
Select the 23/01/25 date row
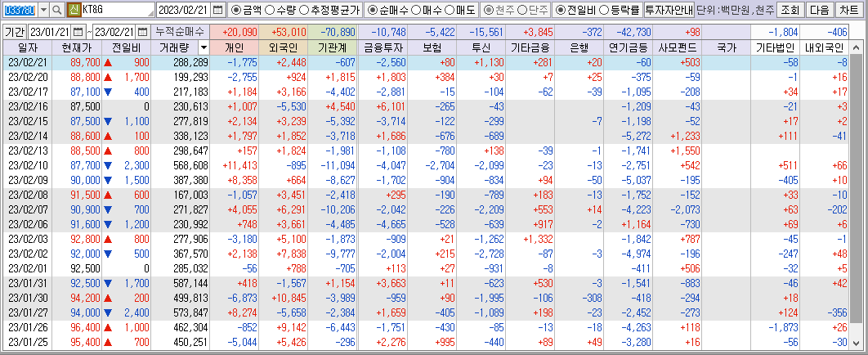point(427,340)
